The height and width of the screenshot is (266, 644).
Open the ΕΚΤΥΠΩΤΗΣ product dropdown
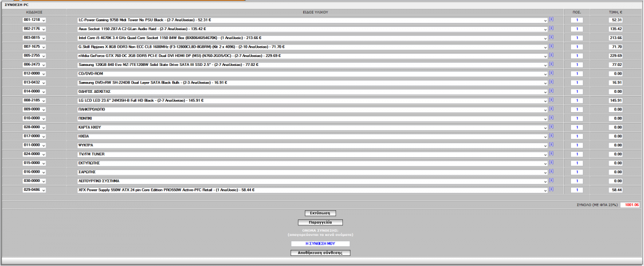point(312,163)
